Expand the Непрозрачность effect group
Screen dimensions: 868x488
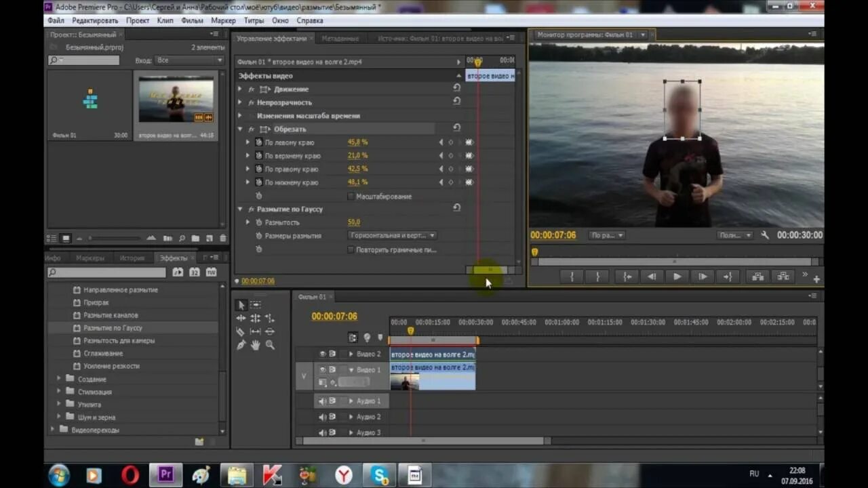(x=240, y=102)
